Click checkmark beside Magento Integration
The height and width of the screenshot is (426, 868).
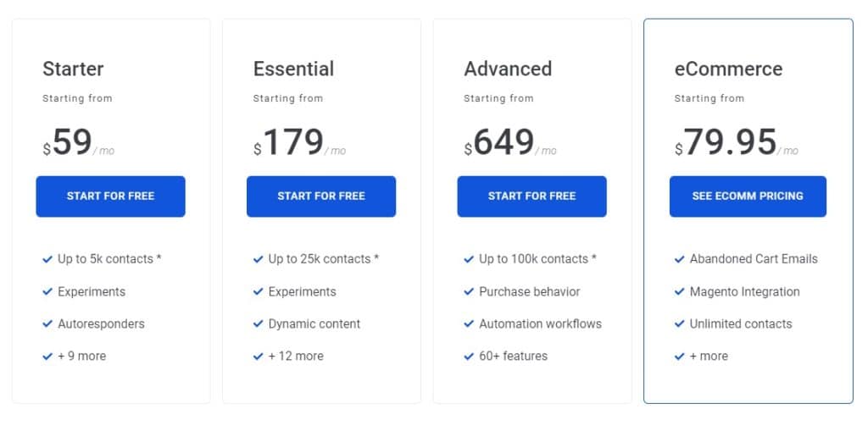(680, 291)
